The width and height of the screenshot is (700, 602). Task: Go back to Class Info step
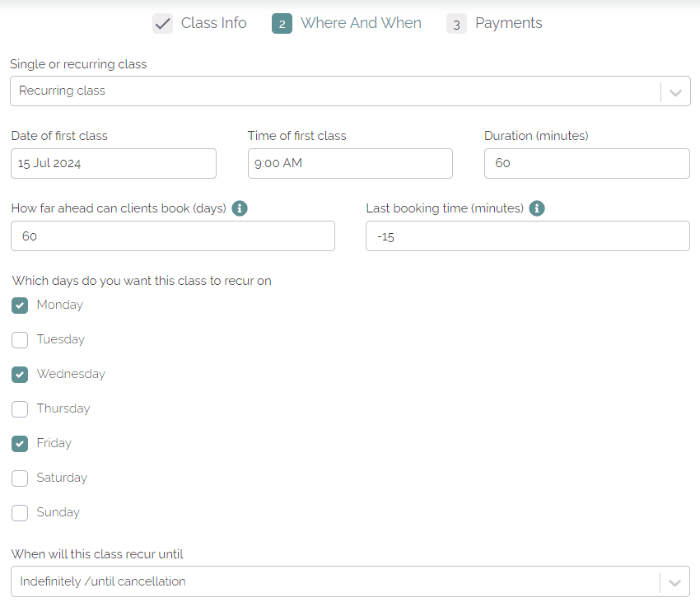213,23
